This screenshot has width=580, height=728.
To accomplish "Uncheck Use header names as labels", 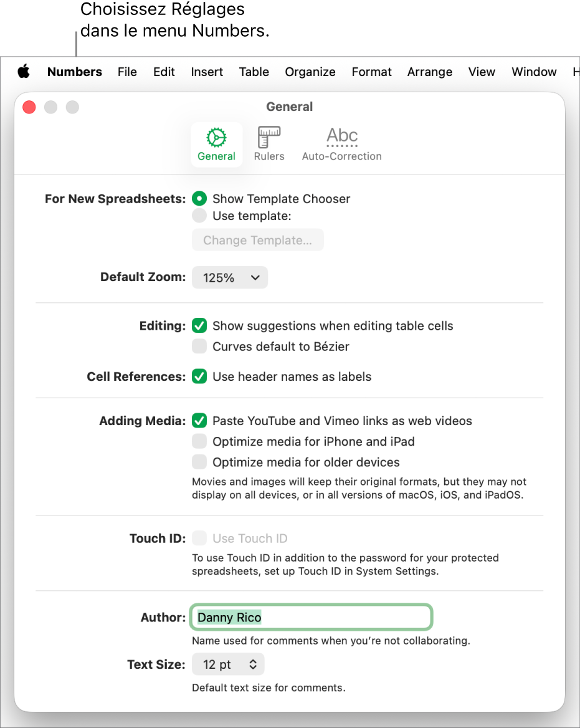I will 199,376.
